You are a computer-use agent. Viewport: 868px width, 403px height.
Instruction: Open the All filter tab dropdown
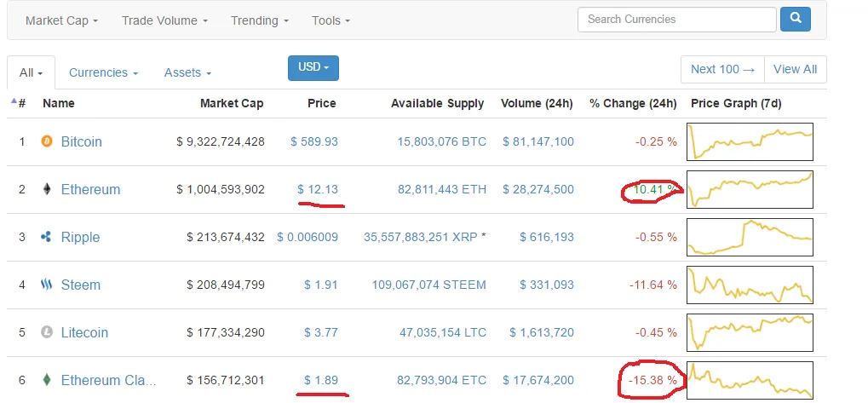(31, 72)
